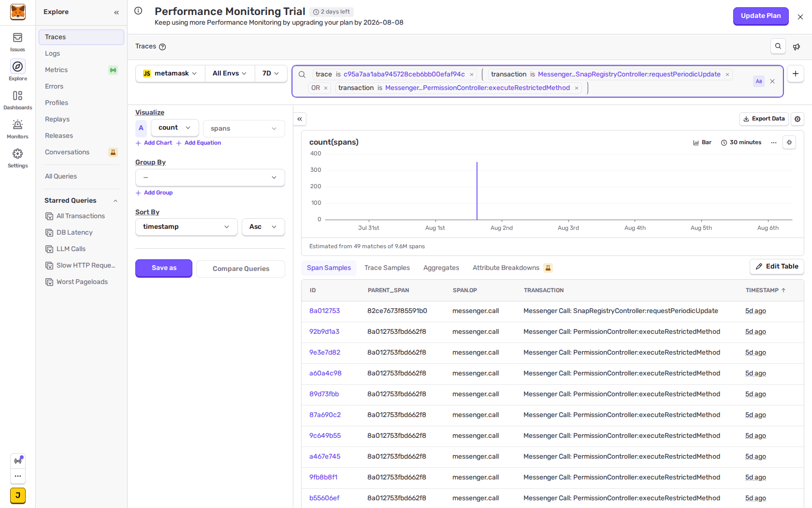The height and width of the screenshot is (508, 812).
Task: Remove the PermissionController transaction filter
Action: 577,88
